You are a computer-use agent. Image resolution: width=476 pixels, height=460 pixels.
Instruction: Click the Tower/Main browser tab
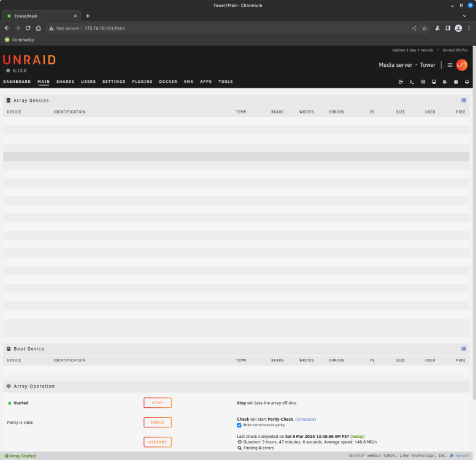pos(41,16)
